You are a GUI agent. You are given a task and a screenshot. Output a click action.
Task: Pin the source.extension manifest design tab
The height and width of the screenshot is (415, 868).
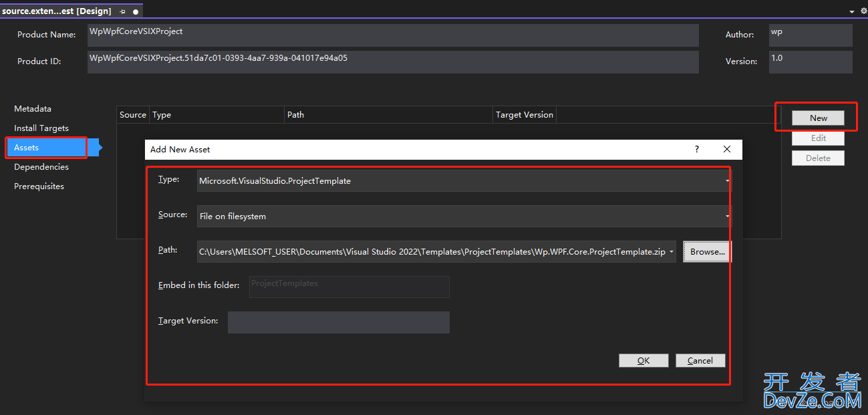[x=122, y=11]
